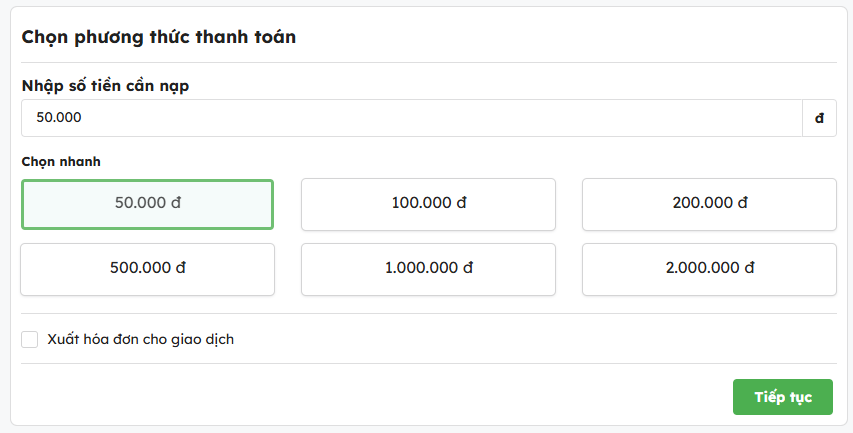Pick the 2.000.000 đ top-up amount
This screenshot has height=433, width=853.
(709, 269)
